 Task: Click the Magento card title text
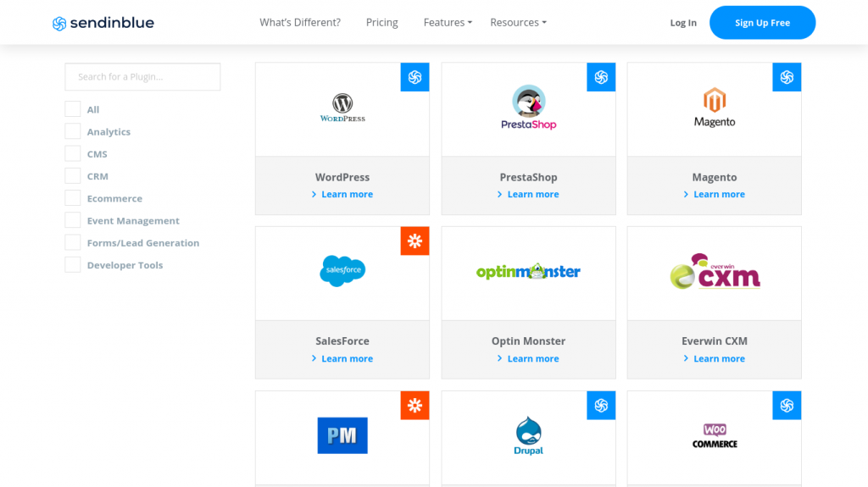point(715,177)
